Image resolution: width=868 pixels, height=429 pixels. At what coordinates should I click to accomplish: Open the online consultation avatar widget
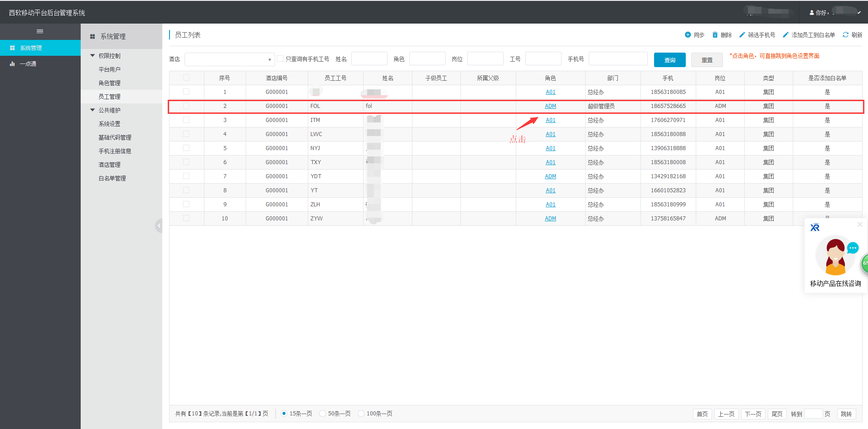pyautogui.click(x=835, y=256)
